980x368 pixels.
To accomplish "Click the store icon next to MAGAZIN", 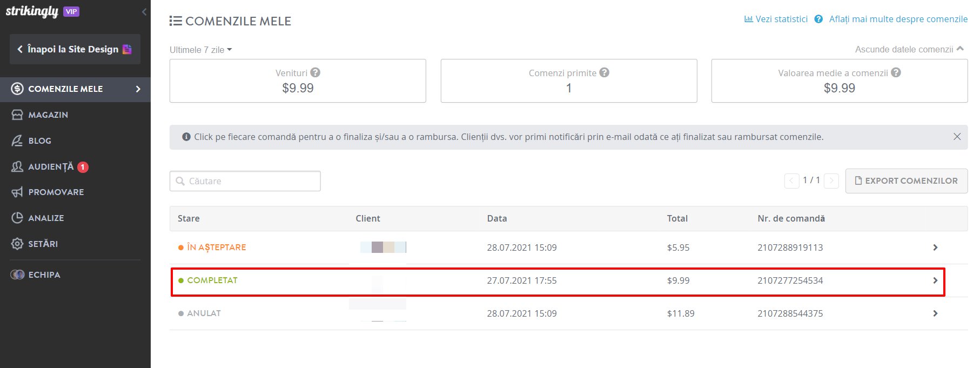I will click(17, 115).
